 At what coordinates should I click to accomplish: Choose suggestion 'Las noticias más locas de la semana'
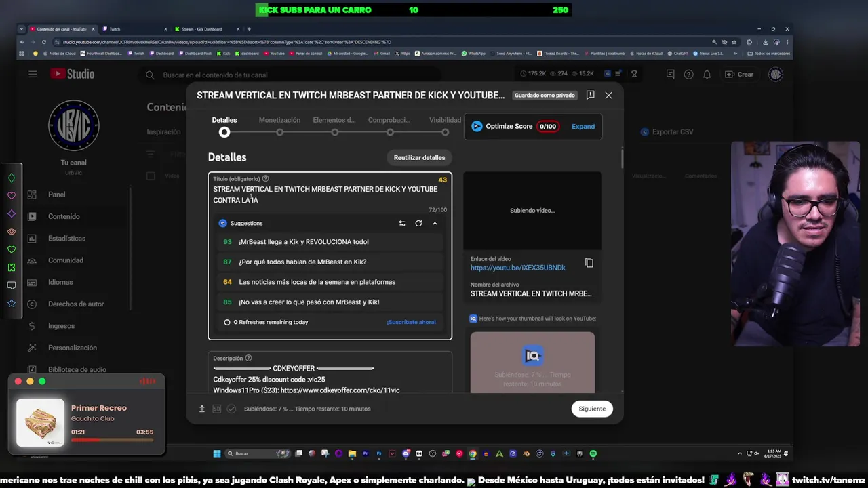(330, 282)
